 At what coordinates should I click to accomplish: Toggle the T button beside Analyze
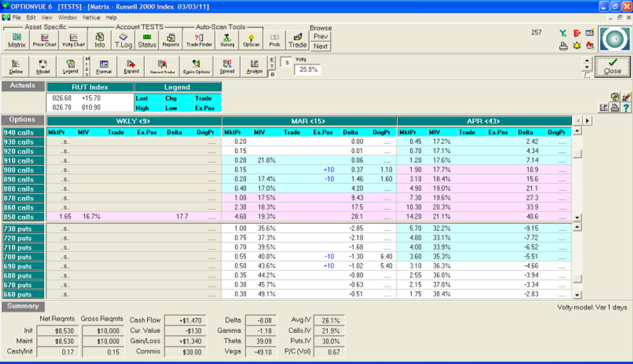pyautogui.click(x=272, y=67)
